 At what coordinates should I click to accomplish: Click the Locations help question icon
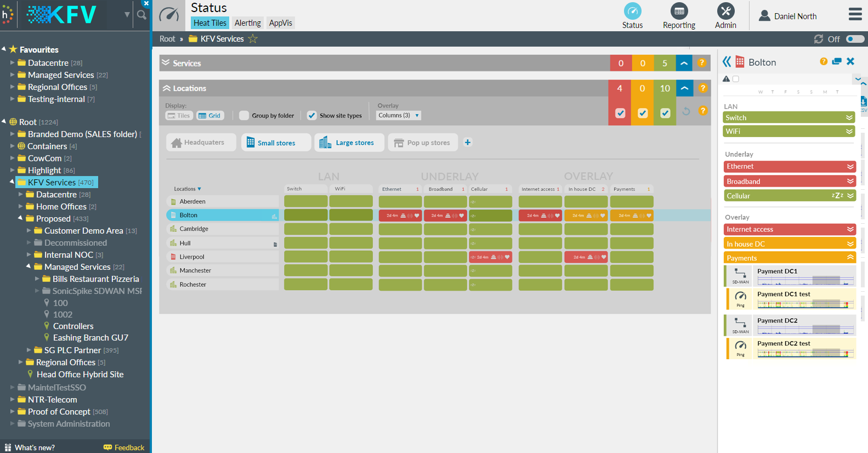(702, 88)
